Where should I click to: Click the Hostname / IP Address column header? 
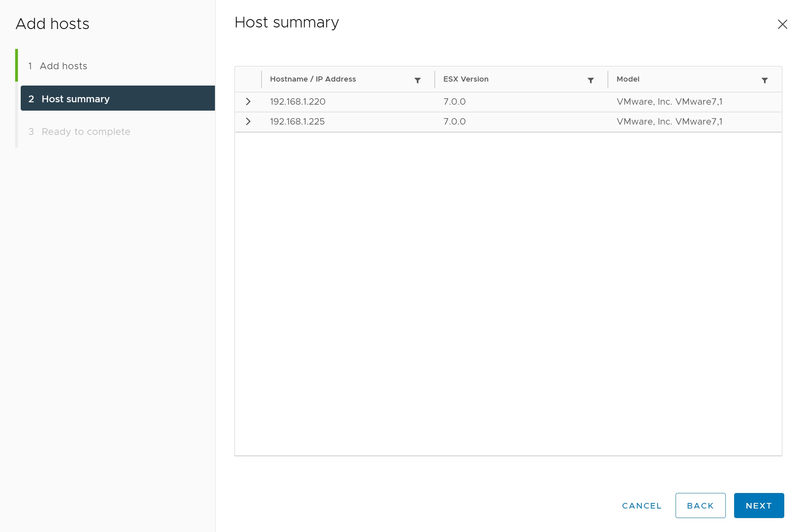(x=313, y=79)
